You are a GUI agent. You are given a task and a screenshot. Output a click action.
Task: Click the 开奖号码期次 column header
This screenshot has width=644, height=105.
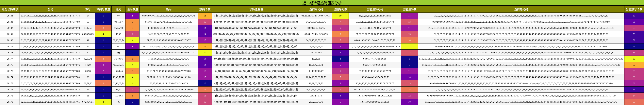coord(10,9)
